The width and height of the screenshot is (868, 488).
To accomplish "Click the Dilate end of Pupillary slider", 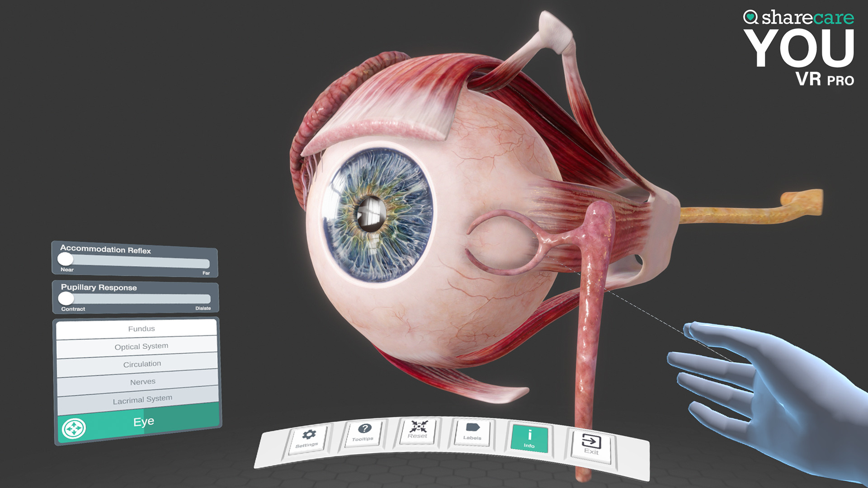I will 206,299.
